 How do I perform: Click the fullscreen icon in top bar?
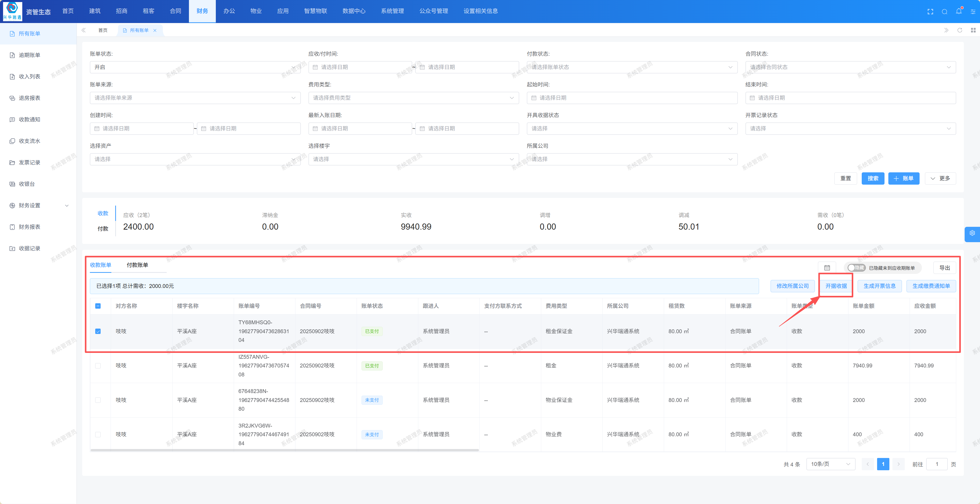pyautogui.click(x=930, y=12)
